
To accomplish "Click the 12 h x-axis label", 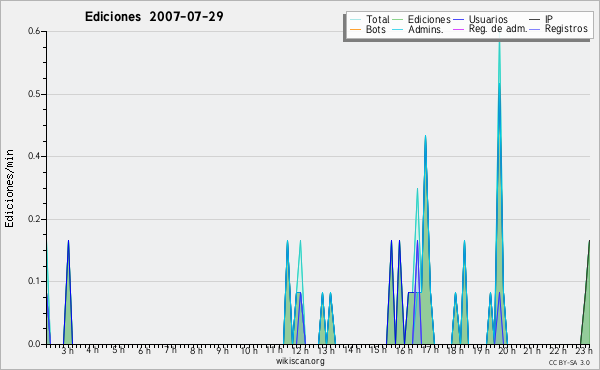I will click(300, 350).
